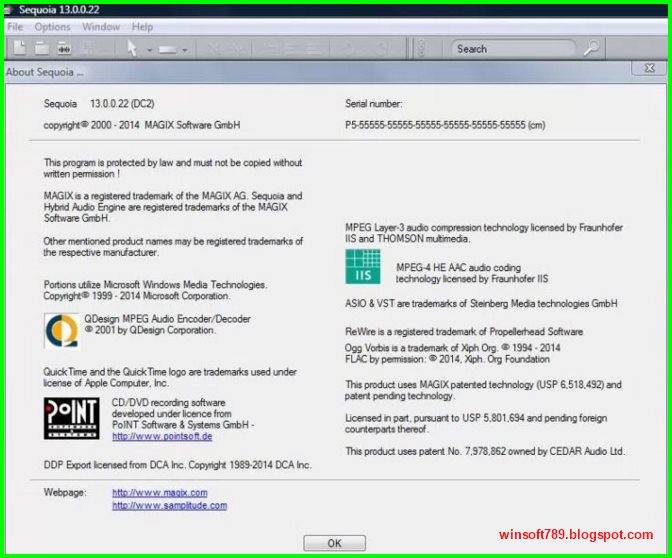Click inside the Search field
The height and width of the screenshot is (558, 672).
pos(513,49)
